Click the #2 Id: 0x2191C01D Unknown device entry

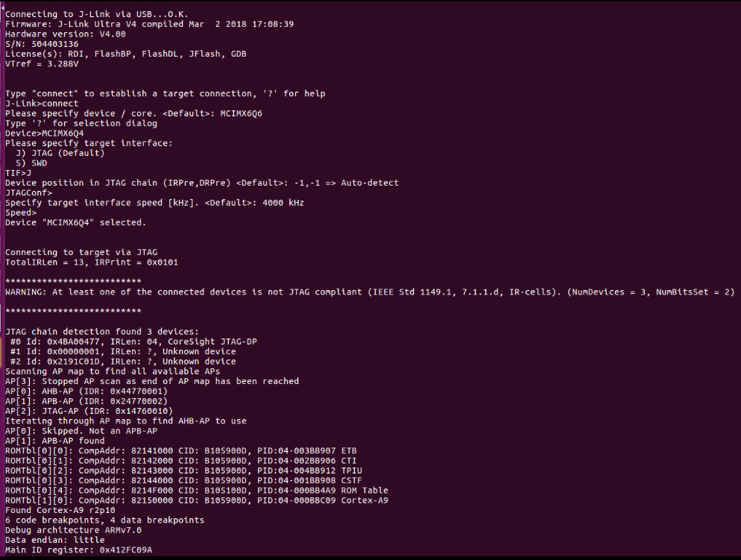(x=123, y=362)
